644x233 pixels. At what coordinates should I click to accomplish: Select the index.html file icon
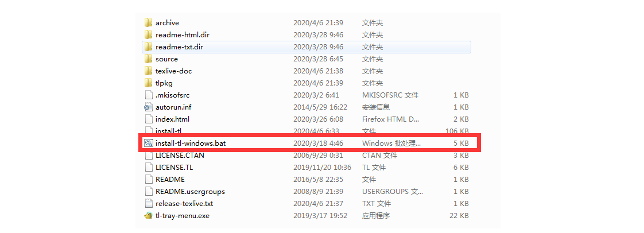pos(148,119)
